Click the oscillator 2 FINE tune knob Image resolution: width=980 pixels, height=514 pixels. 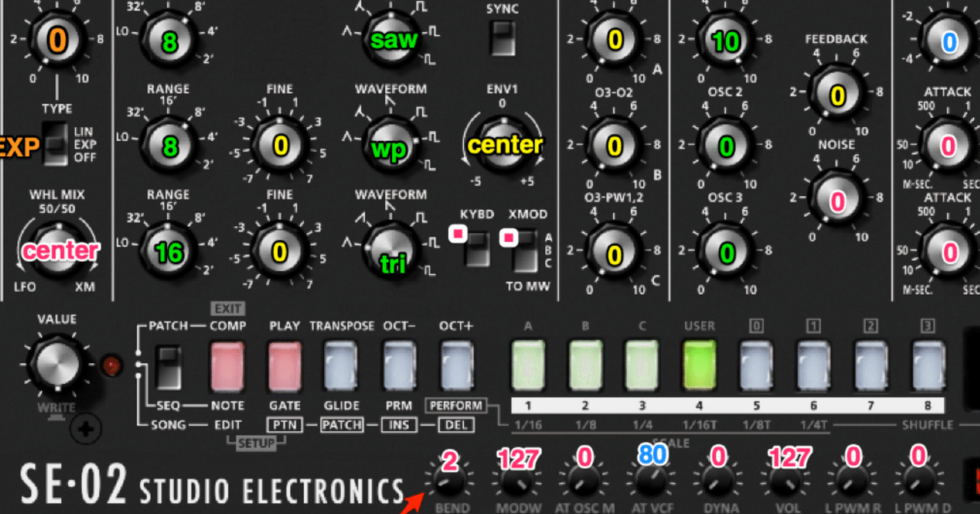279,146
